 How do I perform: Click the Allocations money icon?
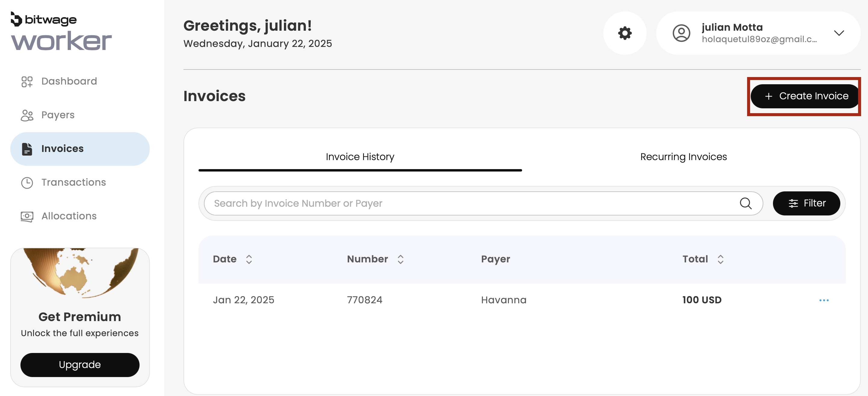pos(27,216)
